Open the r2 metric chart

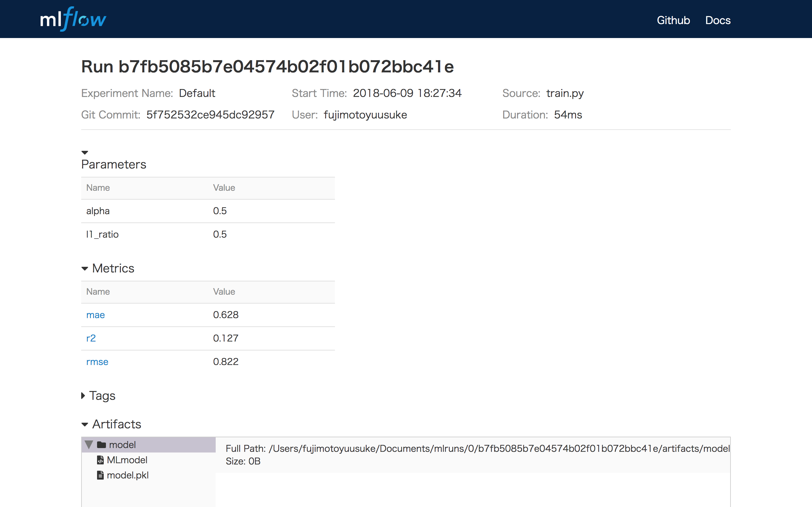pyautogui.click(x=91, y=338)
